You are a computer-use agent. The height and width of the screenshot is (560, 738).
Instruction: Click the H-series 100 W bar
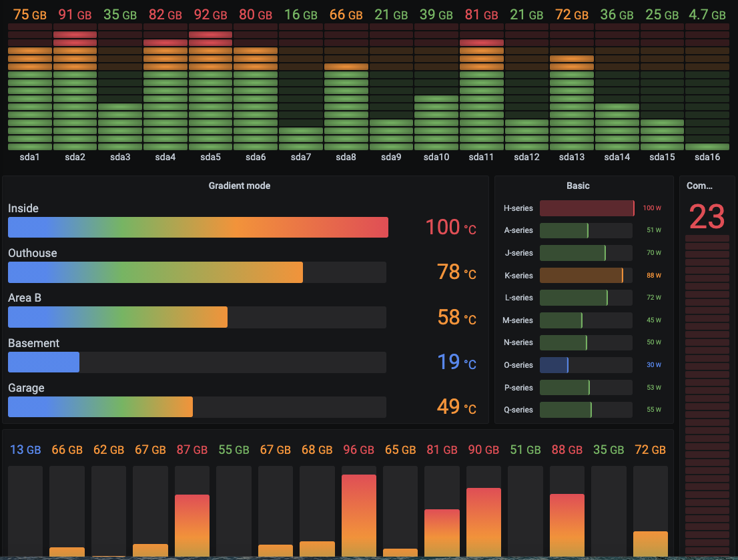(587, 208)
